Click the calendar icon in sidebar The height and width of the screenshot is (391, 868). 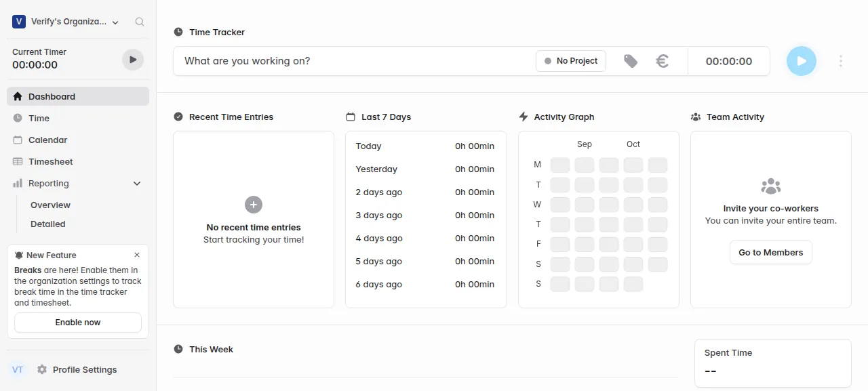[18, 140]
